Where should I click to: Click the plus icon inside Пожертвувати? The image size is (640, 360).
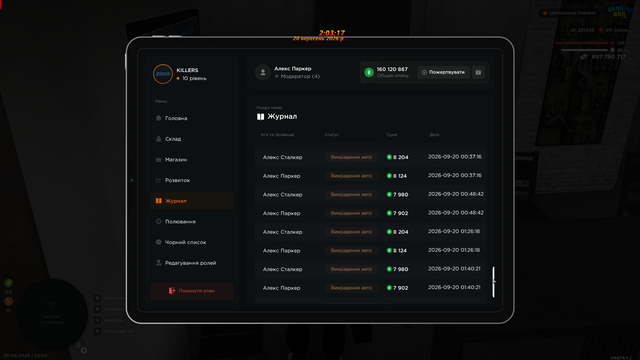(424, 72)
